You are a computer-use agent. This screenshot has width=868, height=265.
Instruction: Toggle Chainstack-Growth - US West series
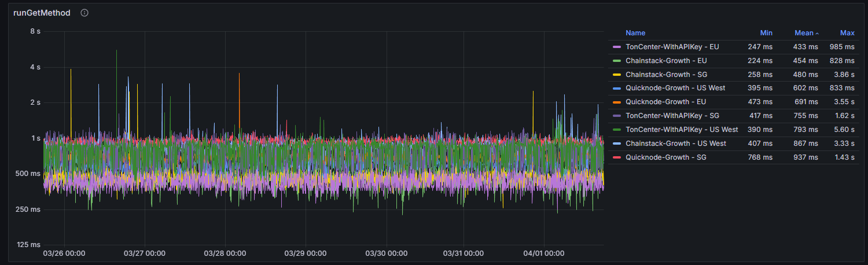(x=676, y=143)
